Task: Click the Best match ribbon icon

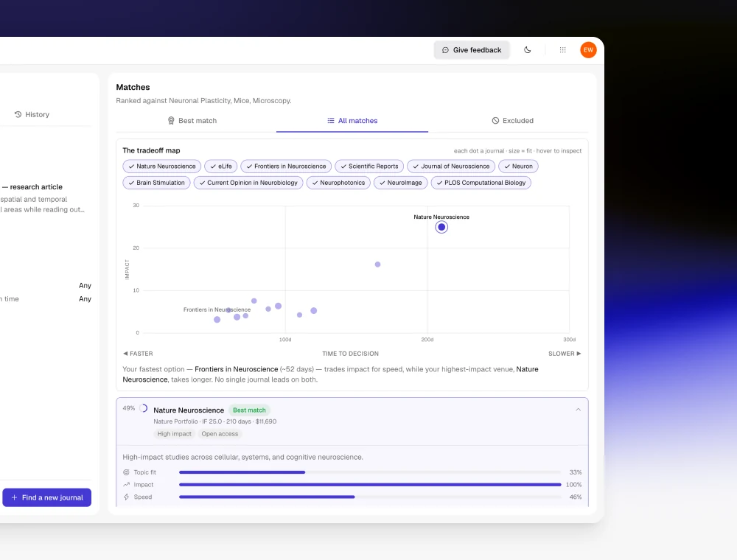Action: (x=171, y=121)
